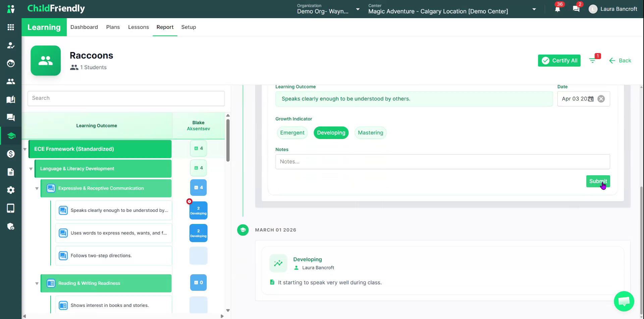Submit the learning outcome assessment
Viewport: 644px width, 319px height.
pyautogui.click(x=598, y=181)
